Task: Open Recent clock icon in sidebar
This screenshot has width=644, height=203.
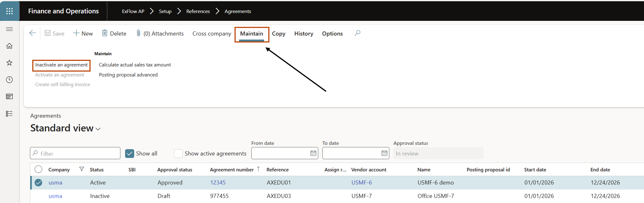Action: (x=10, y=80)
